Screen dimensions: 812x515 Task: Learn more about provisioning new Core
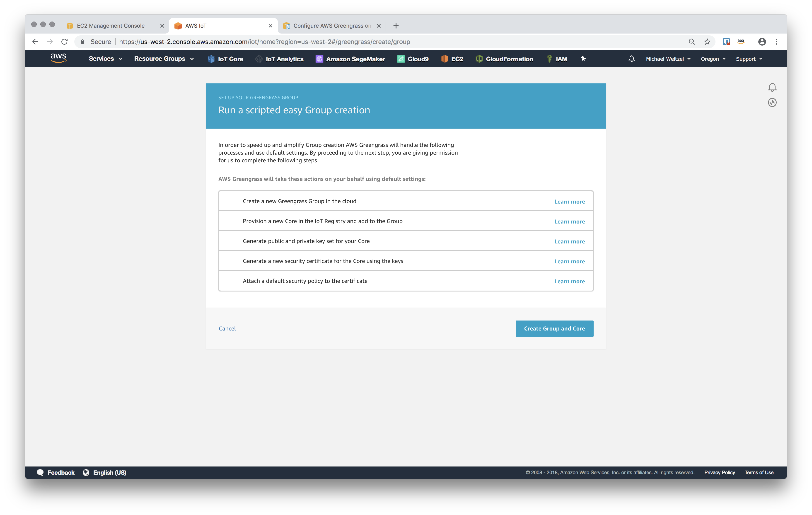tap(569, 221)
